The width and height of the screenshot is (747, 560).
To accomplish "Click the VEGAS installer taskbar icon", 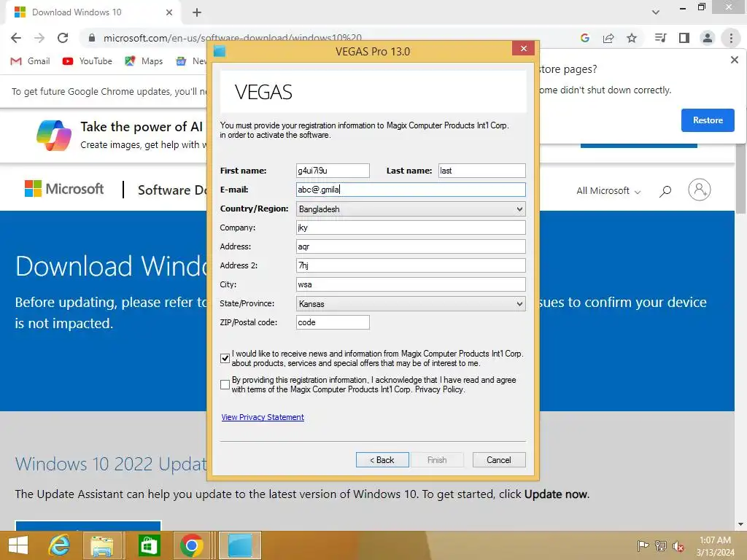I will click(240, 546).
